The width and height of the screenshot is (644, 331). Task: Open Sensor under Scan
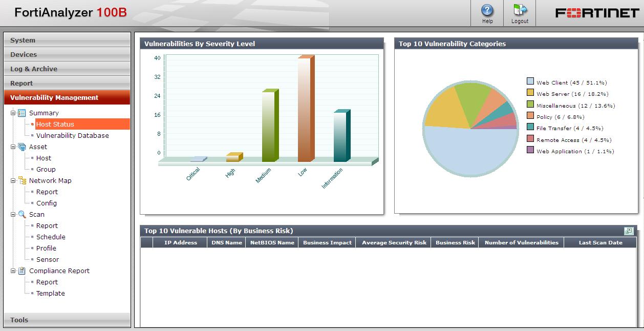click(x=47, y=259)
